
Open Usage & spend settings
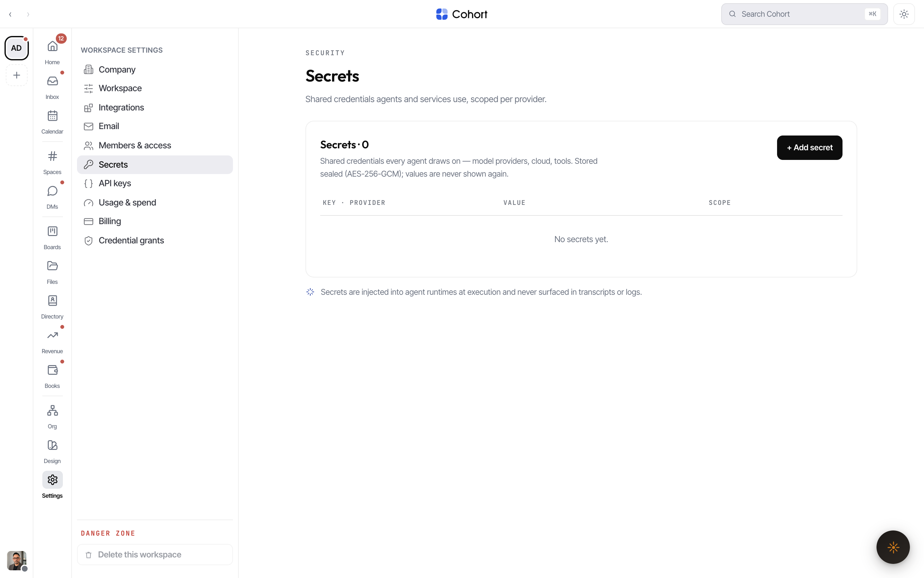pyautogui.click(x=155, y=203)
